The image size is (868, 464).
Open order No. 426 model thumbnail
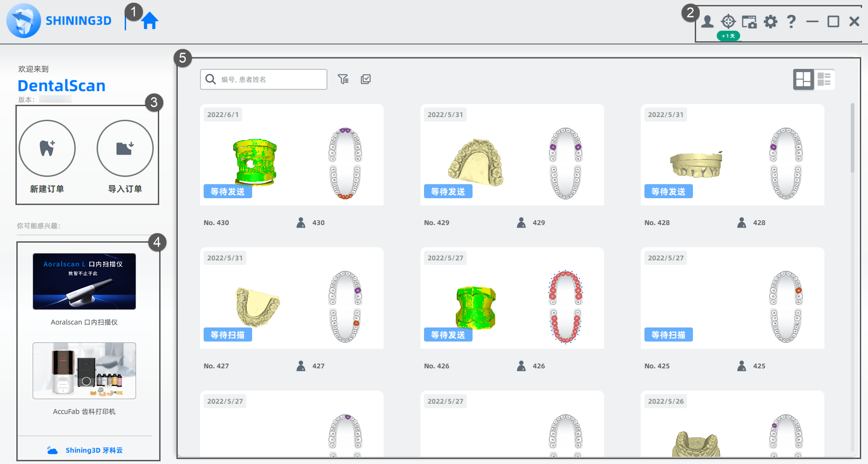coord(475,308)
